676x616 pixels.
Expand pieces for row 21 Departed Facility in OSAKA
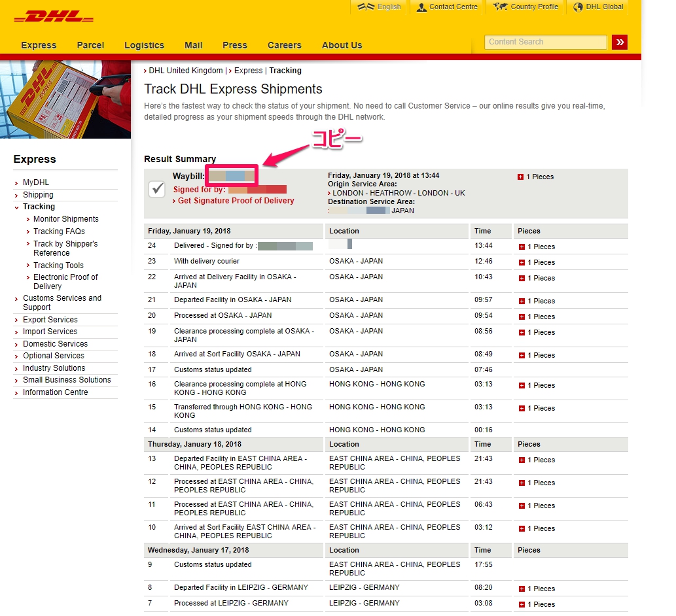[x=522, y=301]
